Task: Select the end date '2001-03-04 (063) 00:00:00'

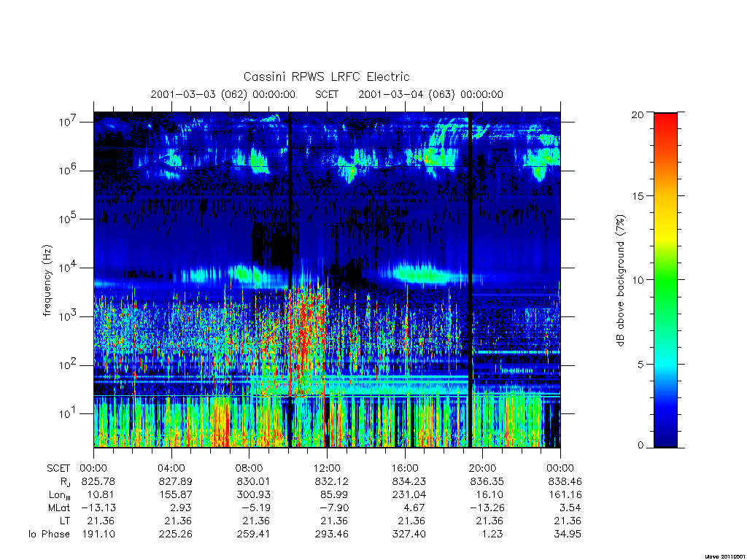Action: point(430,94)
